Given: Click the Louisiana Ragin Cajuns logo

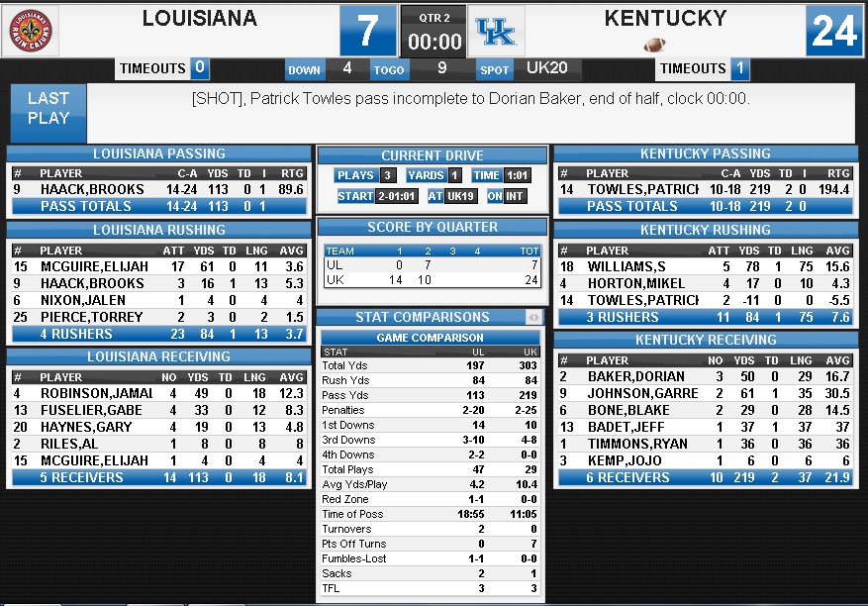Looking at the screenshot, I should 31,31.
